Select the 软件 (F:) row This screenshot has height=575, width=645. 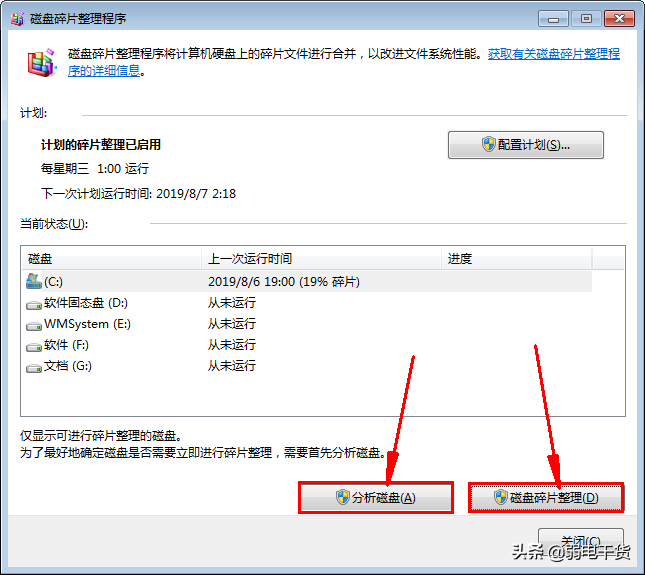click(x=308, y=345)
